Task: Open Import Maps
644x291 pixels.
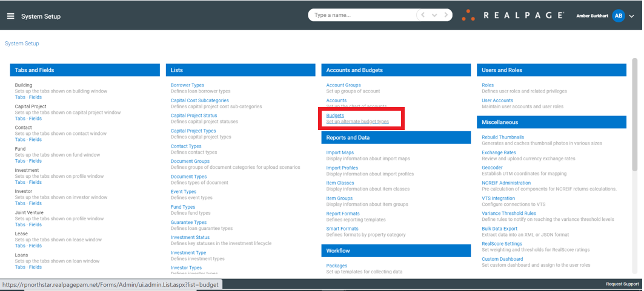Action: [340, 152]
